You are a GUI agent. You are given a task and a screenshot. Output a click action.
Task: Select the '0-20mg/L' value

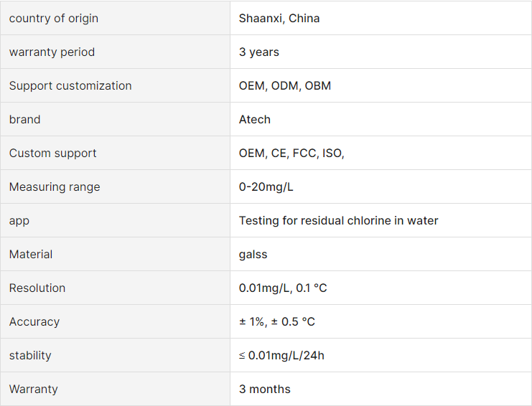[x=266, y=187]
